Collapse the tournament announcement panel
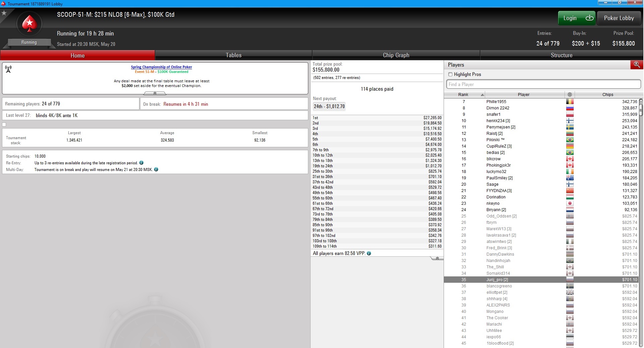The image size is (644, 348). [x=155, y=93]
